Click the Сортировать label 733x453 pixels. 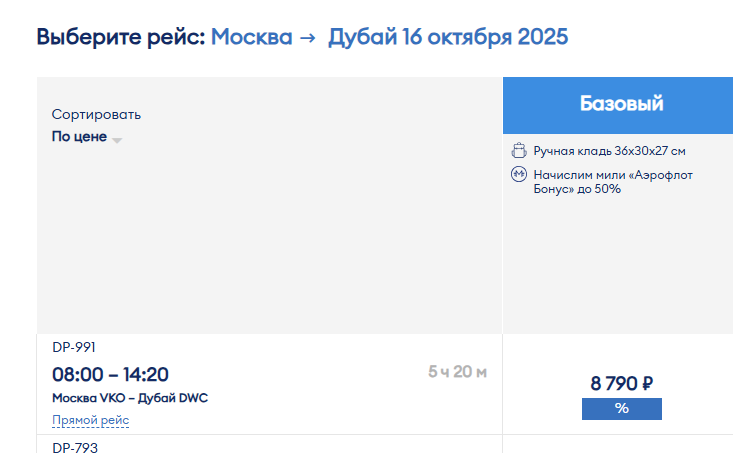click(96, 115)
